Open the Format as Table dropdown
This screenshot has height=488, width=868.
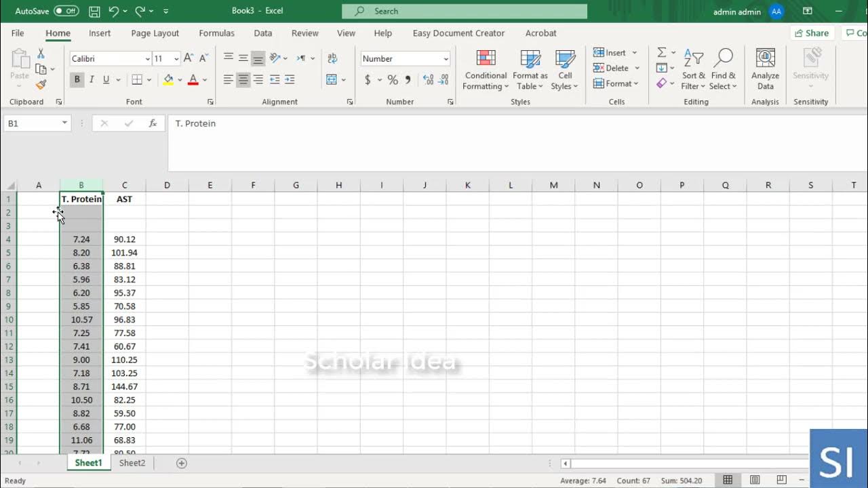click(x=530, y=70)
